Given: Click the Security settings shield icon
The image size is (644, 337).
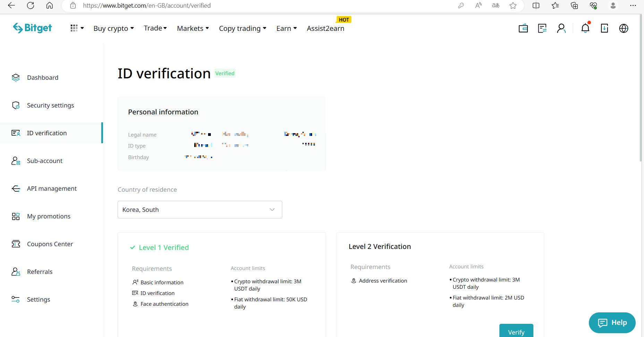Looking at the screenshot, I should [16, 105].
